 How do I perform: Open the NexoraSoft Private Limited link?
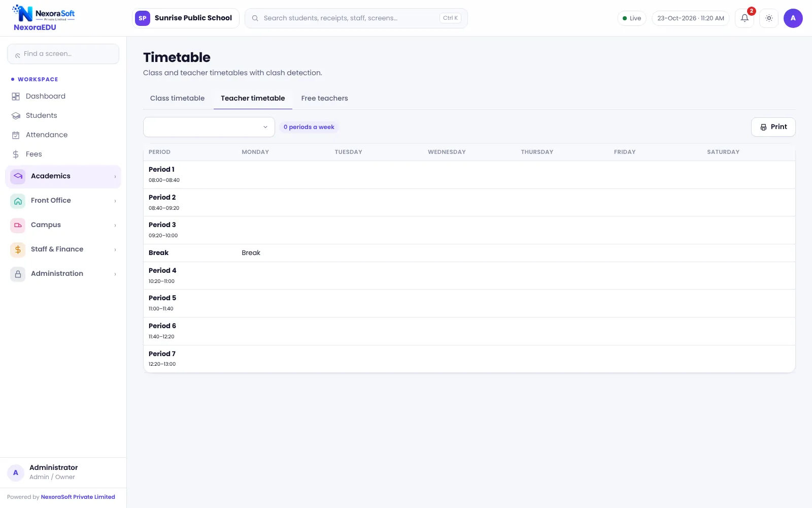78,497
